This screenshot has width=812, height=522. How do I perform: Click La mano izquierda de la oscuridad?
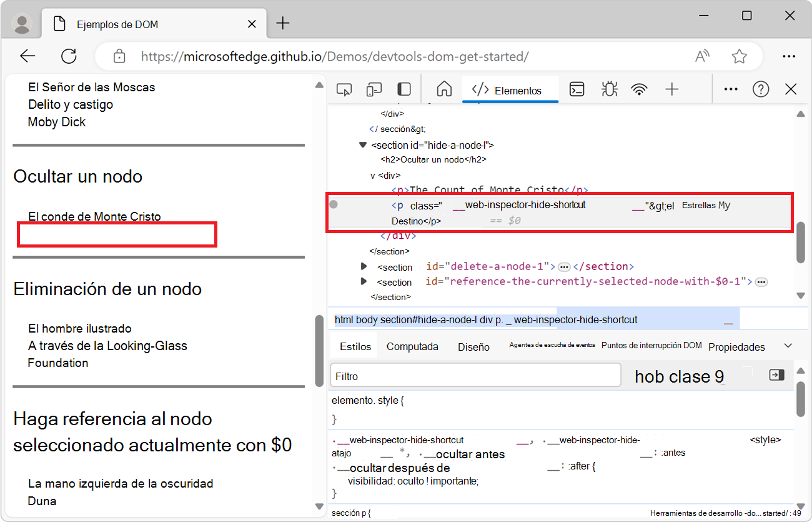(121, 483)
